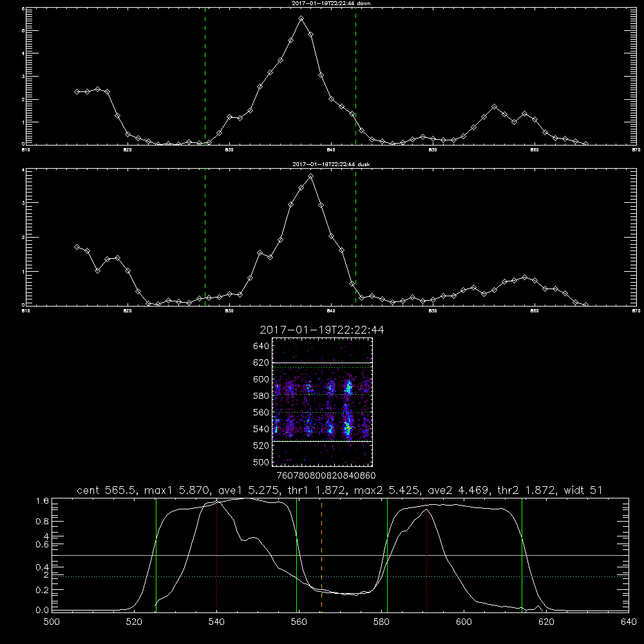Image resolution: width=644 pixels, height=644 pixels.
Task: Click the '760780800820840860' x-axis labels under image
Action: point(326,475)
